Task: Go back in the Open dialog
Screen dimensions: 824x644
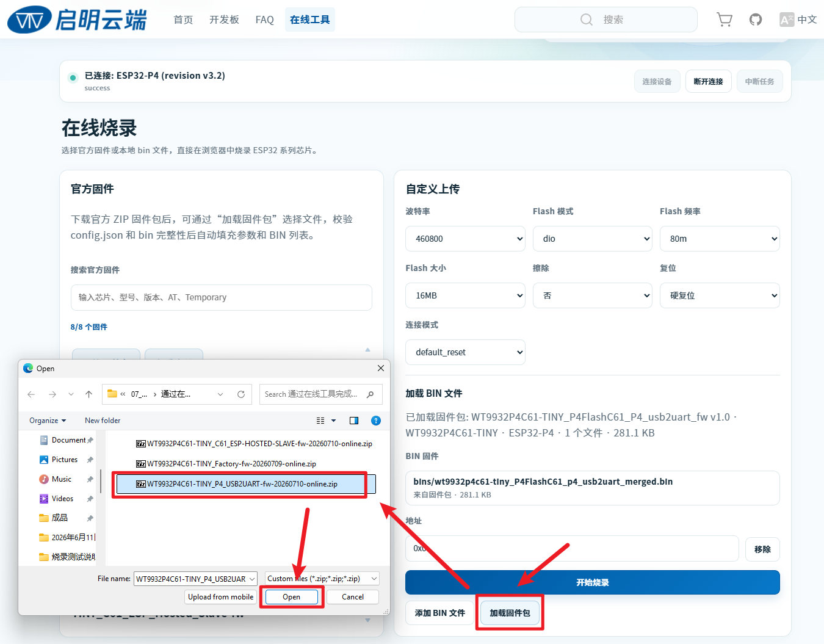Action: point(31,394)
